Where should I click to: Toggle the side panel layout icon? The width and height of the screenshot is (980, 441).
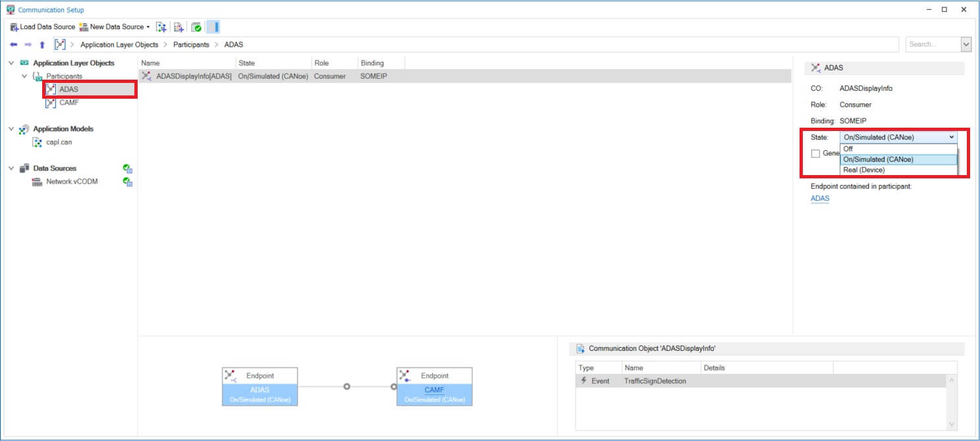point(213,27)
